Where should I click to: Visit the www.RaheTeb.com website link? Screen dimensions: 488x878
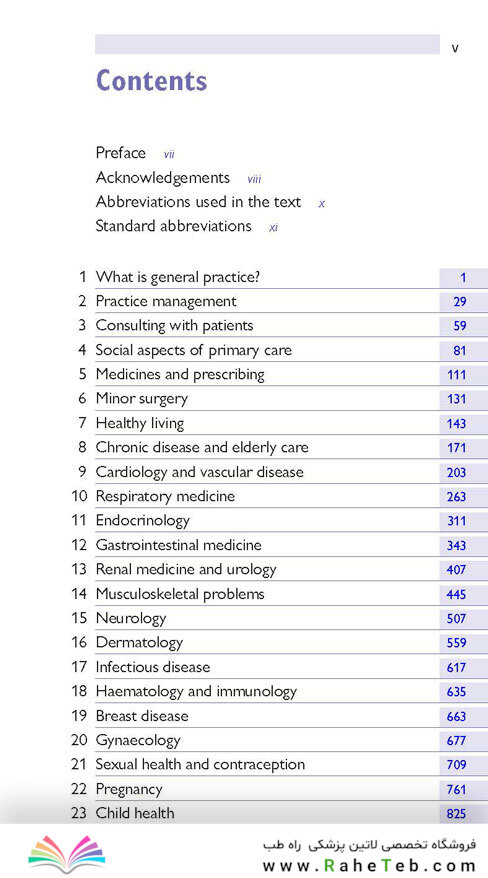(369, 866)
